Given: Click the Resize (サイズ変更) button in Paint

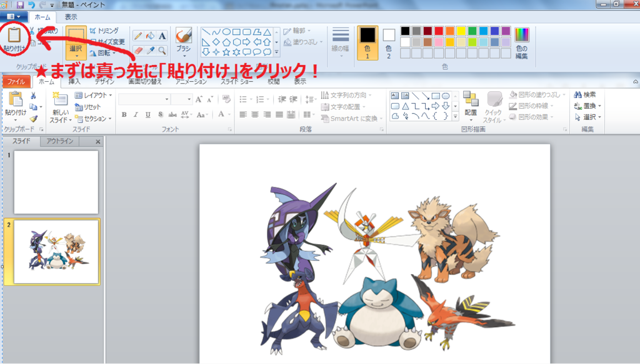Looking at the screenshot, I should [x=107, y=42].
